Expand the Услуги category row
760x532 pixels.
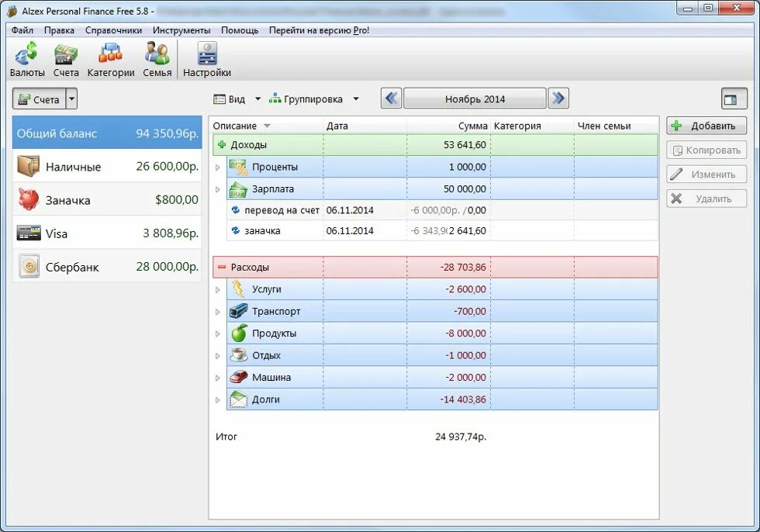coord(218,290)
